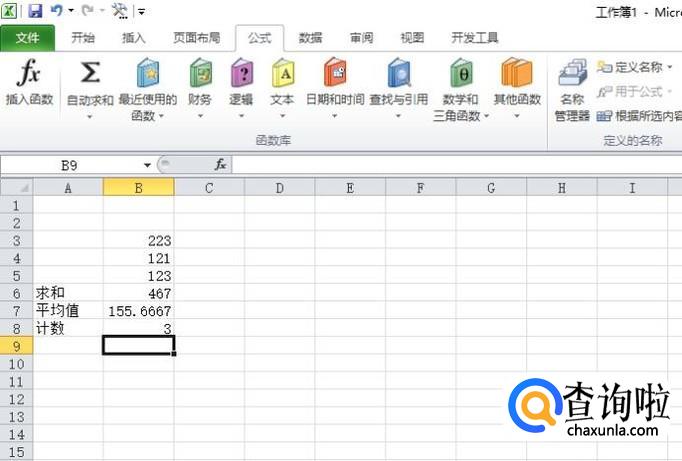Click the Excel application icon in title bar
The height and width of the screenshot is (461, 682).
tap(9, 10)
